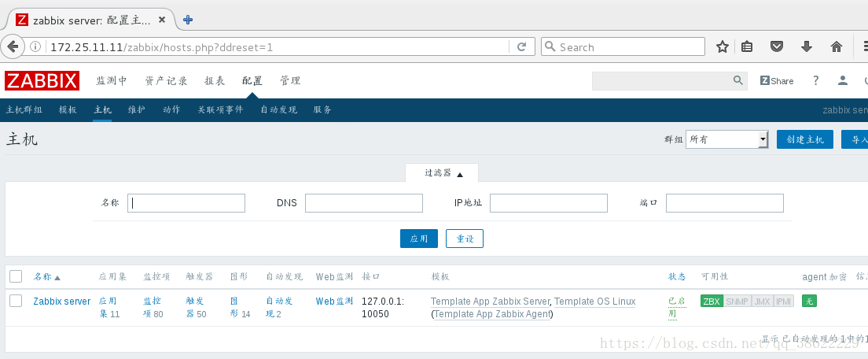The height and width of the screenshot is (359, 868).
Task: Bookmark this page with star icon
Action: [x=722, y=47]
